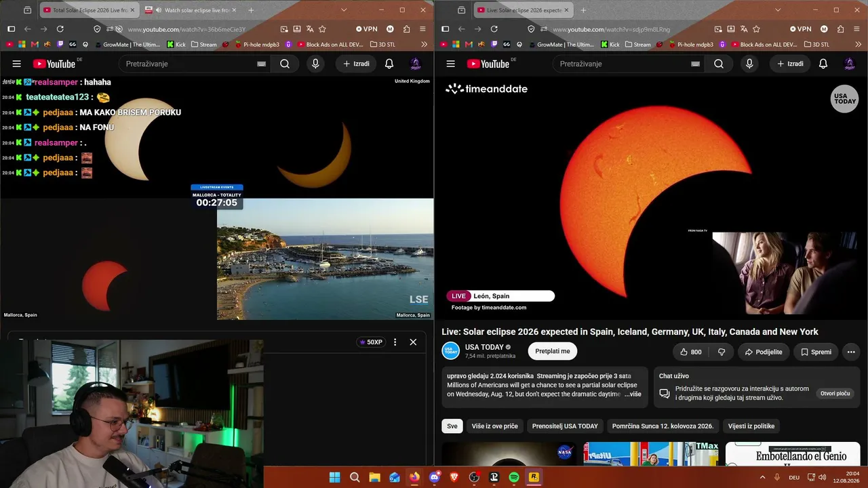Expand video description with '...više'
Screen dimensions: 868x488
pyautogui.click(x=633, y=394)
